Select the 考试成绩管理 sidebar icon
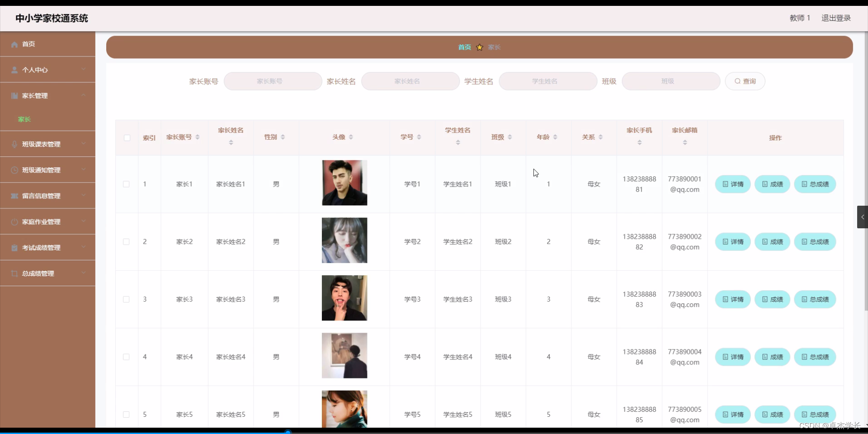This screenshot has width=868, height=434. pyautogui.click(x=14, y=247)
